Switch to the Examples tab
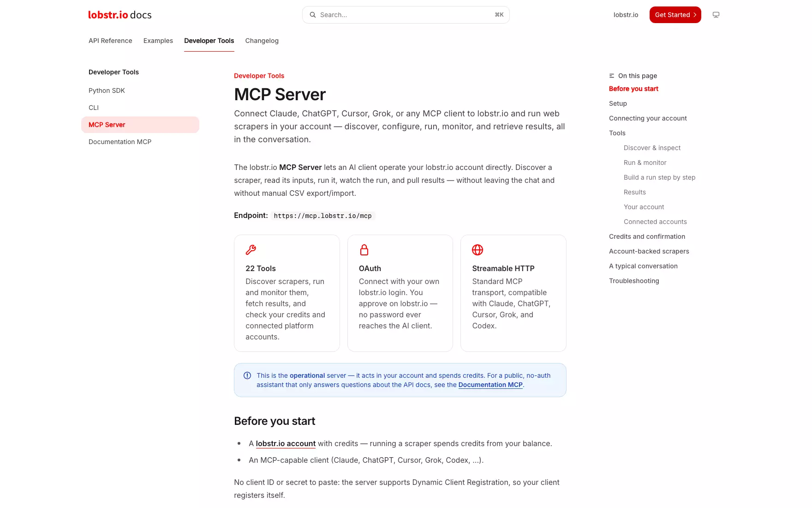Viewport: 812px width, 508px height. click(x=158, y=41)
